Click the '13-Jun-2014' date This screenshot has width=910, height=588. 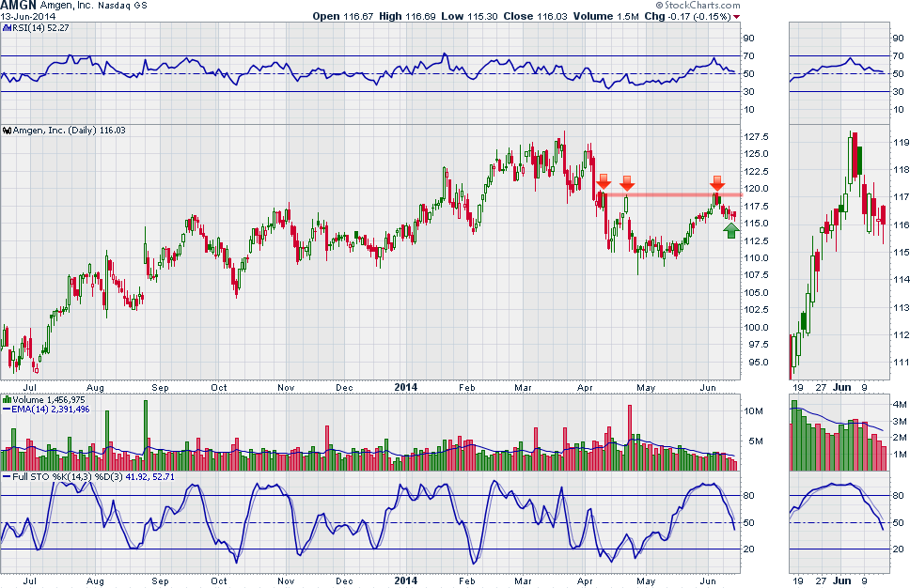[x=28, y=16]
